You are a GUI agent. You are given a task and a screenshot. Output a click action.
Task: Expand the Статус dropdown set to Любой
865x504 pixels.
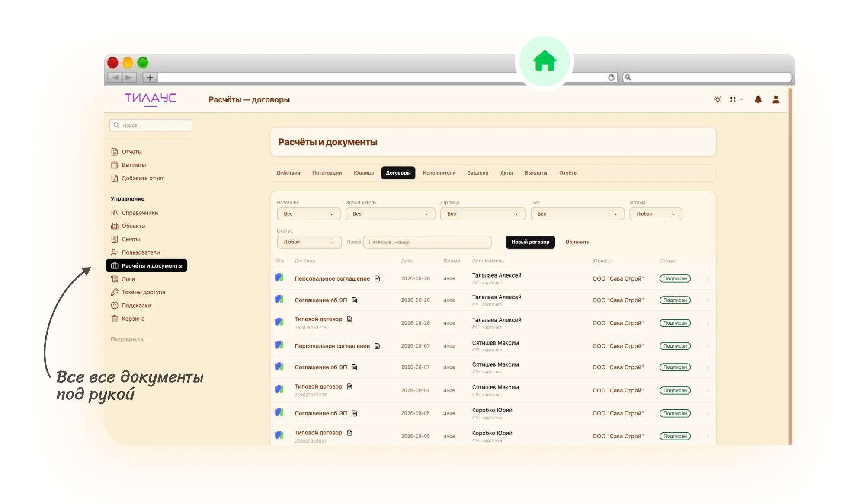pyautogui.click(x=309, y=242)
